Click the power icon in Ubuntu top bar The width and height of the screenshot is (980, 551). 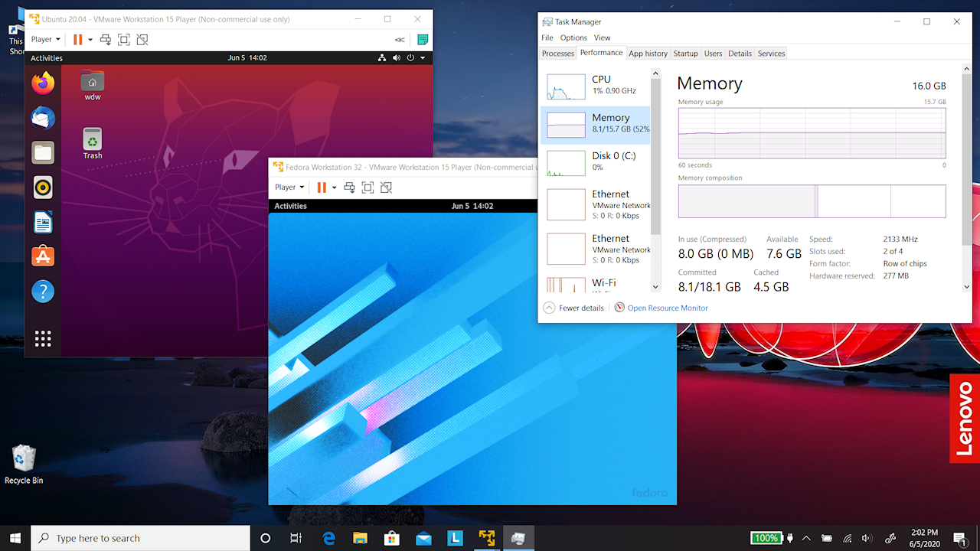410,58
